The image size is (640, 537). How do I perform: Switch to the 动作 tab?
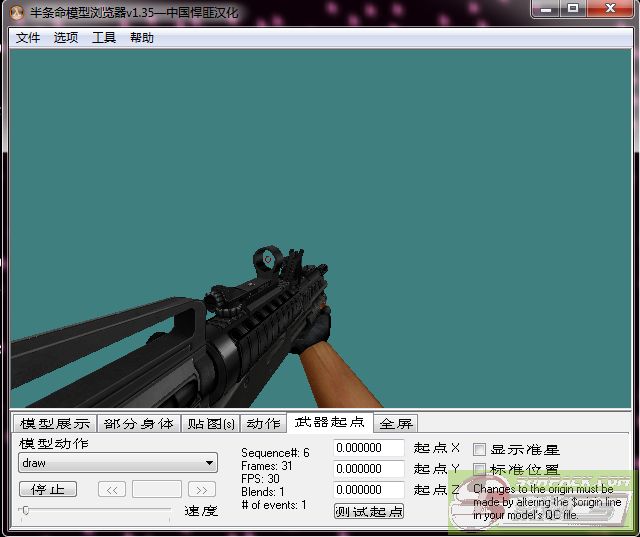[x=263, y=423]
